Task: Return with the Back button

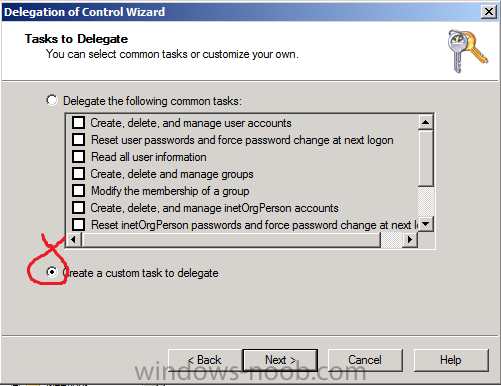Action: 205,360
